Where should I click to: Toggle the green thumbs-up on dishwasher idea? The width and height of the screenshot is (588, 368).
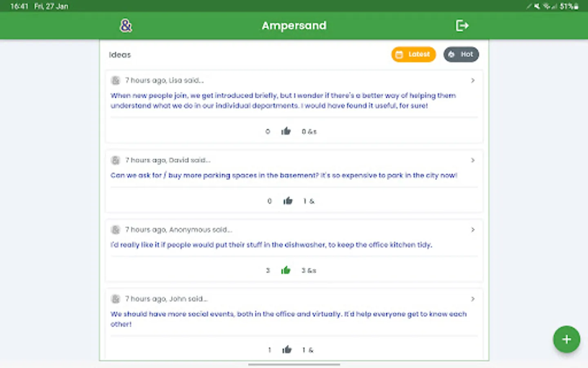[286, 270]
